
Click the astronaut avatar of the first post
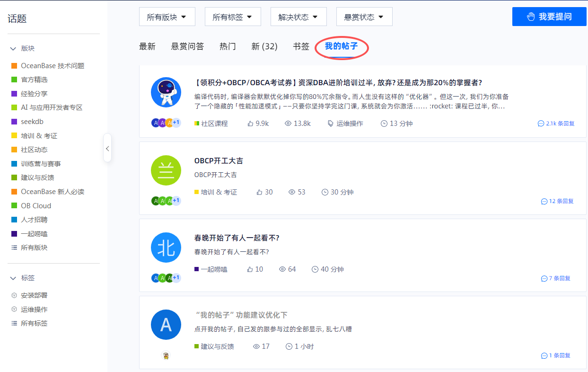tap(166, 92)
